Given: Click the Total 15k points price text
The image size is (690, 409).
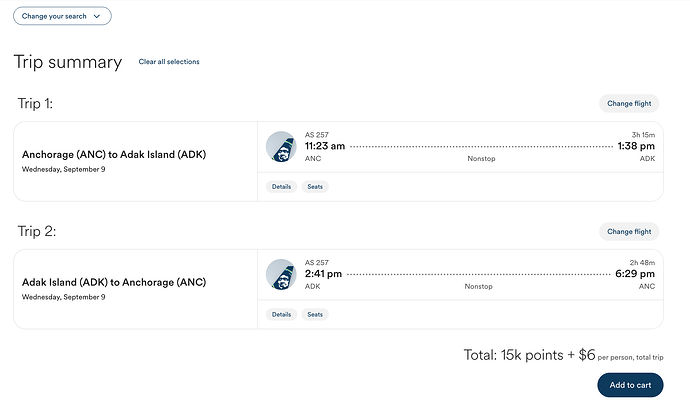Looking at the screenshot, I should (x=529, y=355).
